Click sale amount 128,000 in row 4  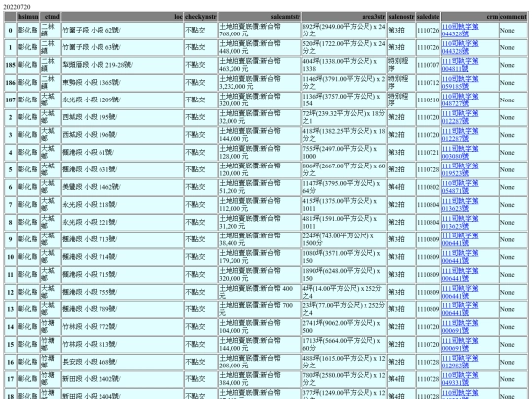pos(259,153)
